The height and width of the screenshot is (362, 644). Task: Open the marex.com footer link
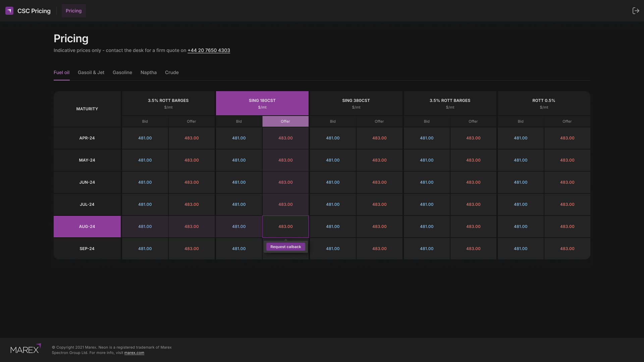tap(134, 353)
